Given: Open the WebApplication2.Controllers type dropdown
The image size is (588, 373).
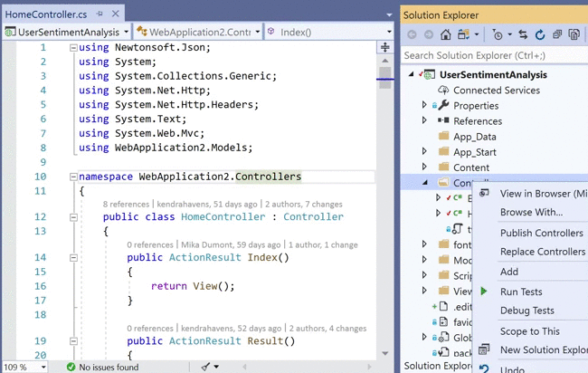Looking at the screenshot, I should click(x=258, y=32).
